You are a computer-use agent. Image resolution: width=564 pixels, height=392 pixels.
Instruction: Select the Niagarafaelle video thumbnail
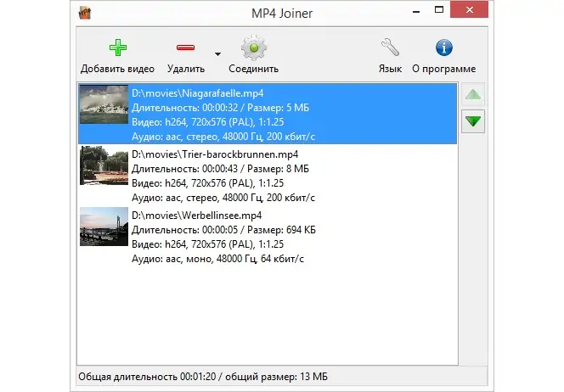tap(104, 104)
